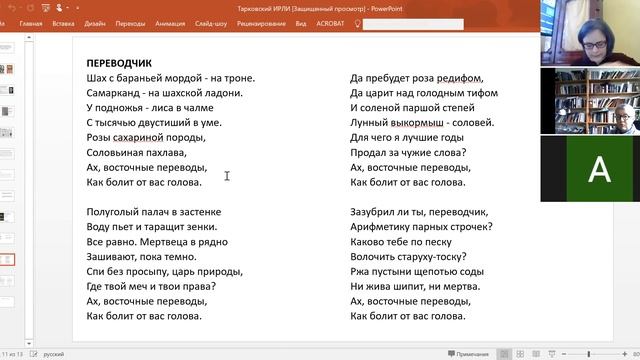Image resolution: width=640 pixels, height=360 pixels.
Task: Click line 'Зашивают, пока темно.'
Action: pyautogui.click(x=141, y=257)
